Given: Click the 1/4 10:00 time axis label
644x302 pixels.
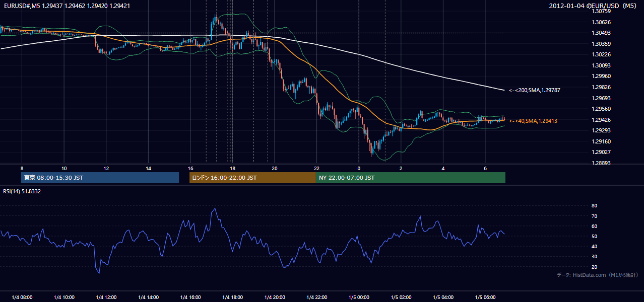Looking at the screenshot, I should [64, 297].
